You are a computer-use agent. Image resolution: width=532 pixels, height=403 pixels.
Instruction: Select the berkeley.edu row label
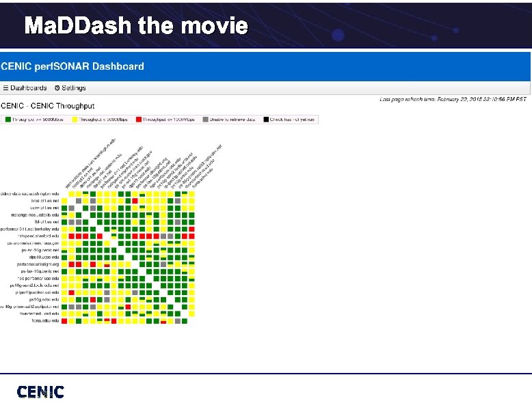30,229
